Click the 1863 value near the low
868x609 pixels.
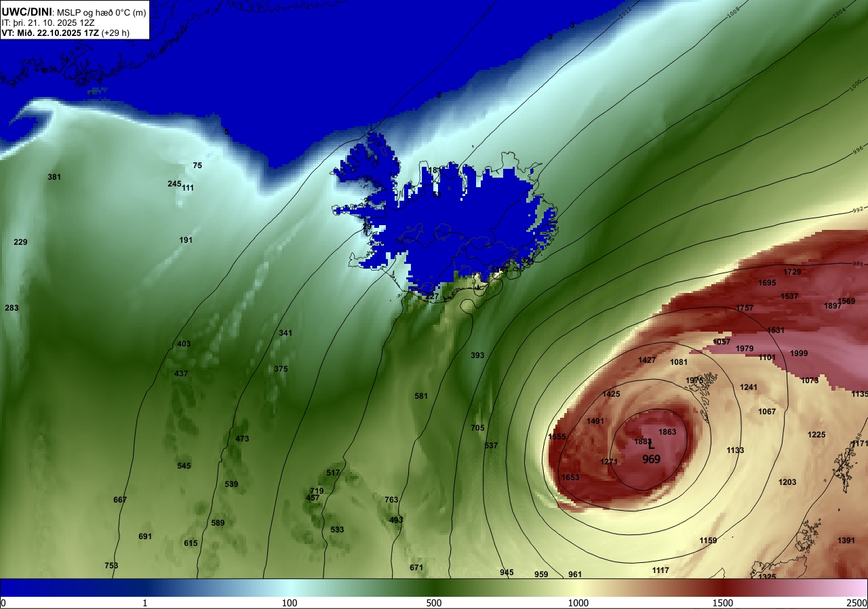tap(667, 432)
